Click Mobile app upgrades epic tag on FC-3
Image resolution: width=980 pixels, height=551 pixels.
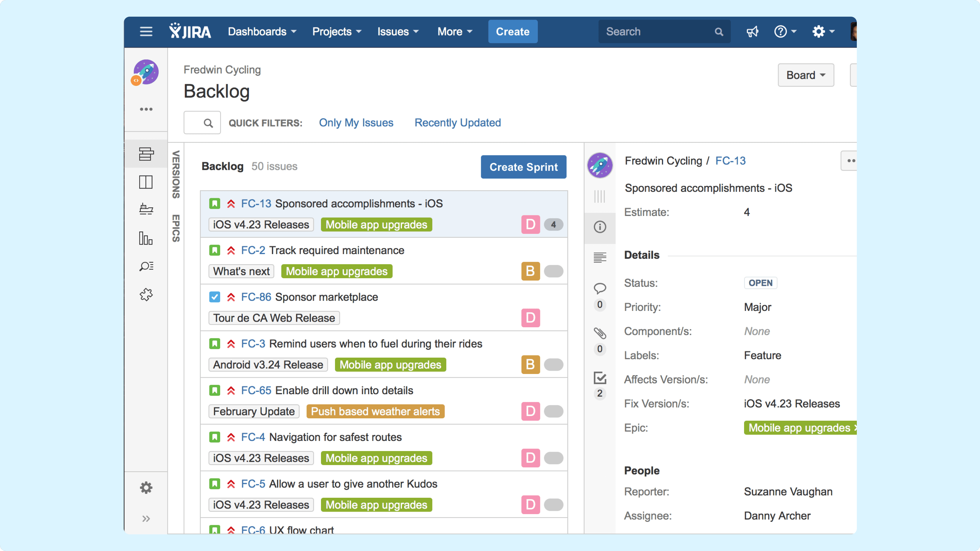390,364
